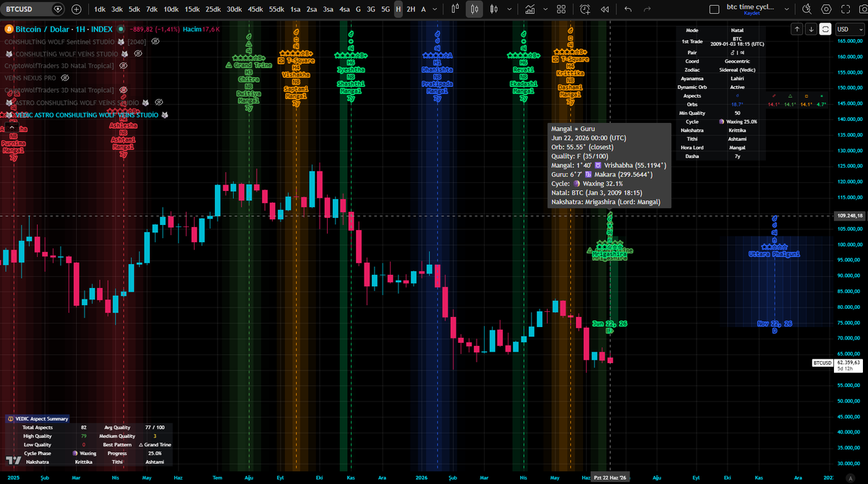Click 'Waxing 25.0%' cycle value
868x484 pixels.
point(737,121)
